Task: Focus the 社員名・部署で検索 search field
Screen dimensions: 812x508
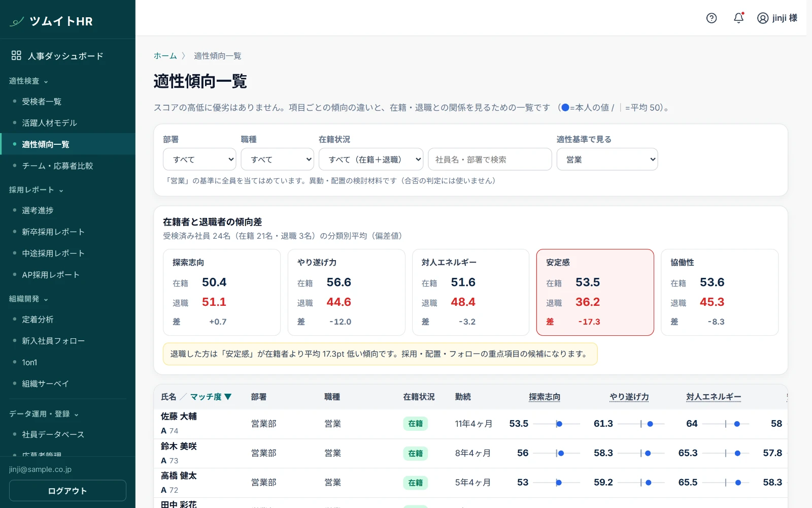Action: point(490,160)
